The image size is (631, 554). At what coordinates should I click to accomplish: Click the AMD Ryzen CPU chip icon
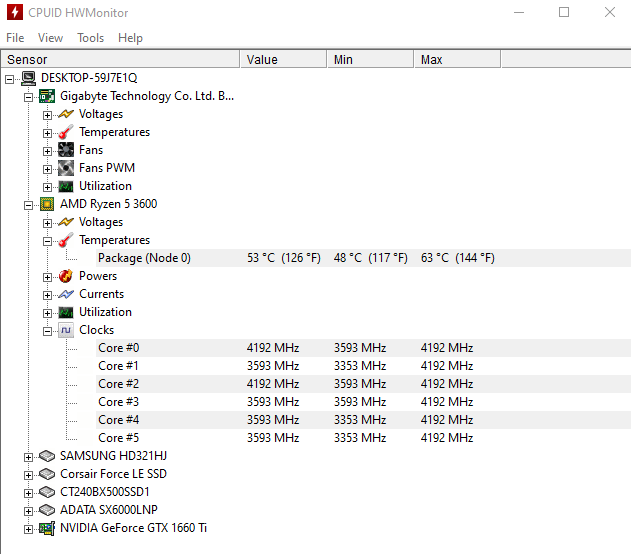pyautogui.click(x=47, y=204)
